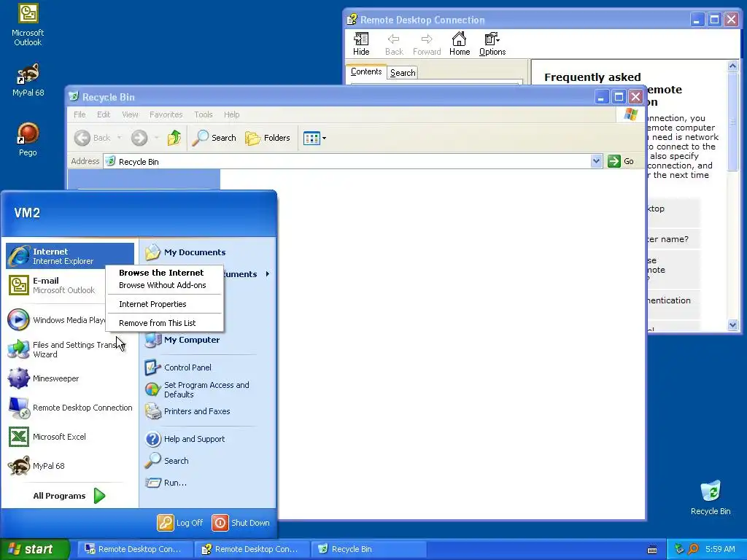This screenshot has width=747, height=560.
Task: Click the magnifier icon in the system tray
Action: click(x=693, y=549)
